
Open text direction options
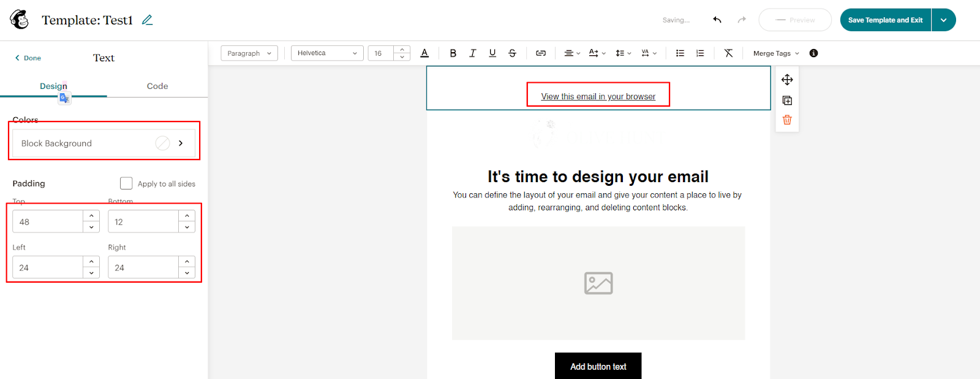(x=597, y=53)
